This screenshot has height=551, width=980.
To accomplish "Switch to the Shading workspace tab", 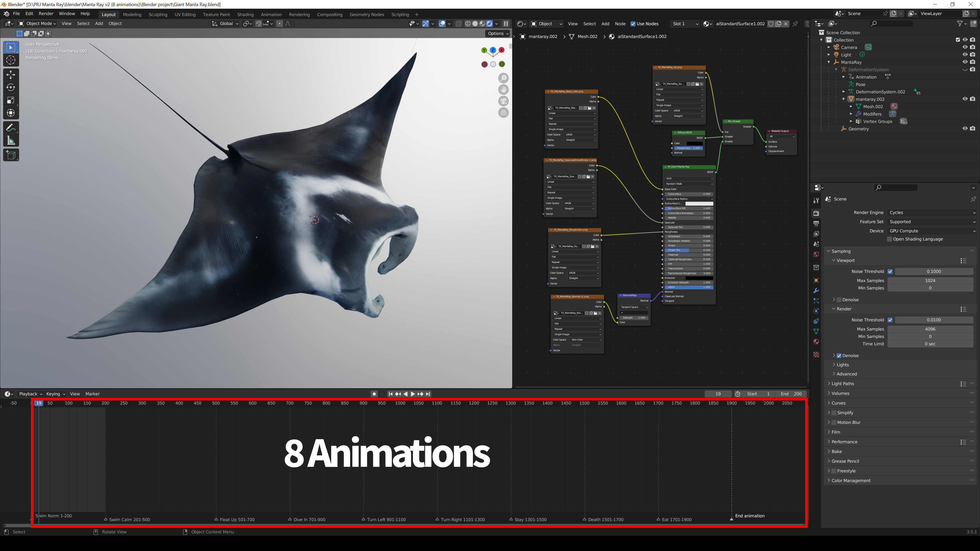I will pos(245,15).
